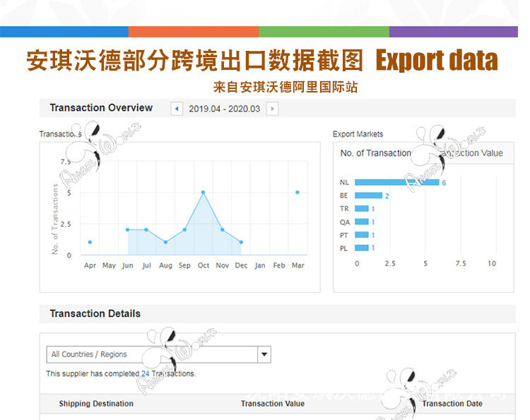The height and width of the screenshot is (420, 530).
Task: Click the PL export market bar
Action: [362, 248]
